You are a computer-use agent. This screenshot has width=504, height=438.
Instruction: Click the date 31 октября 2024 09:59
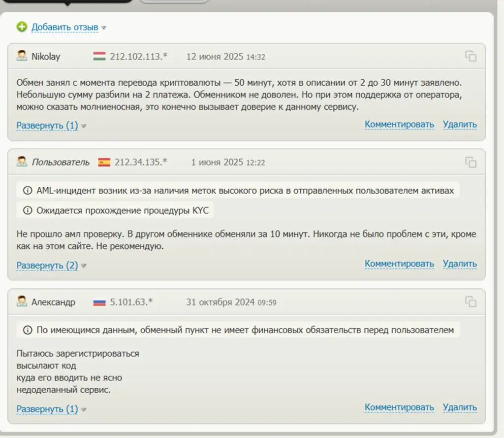point(231,302)
